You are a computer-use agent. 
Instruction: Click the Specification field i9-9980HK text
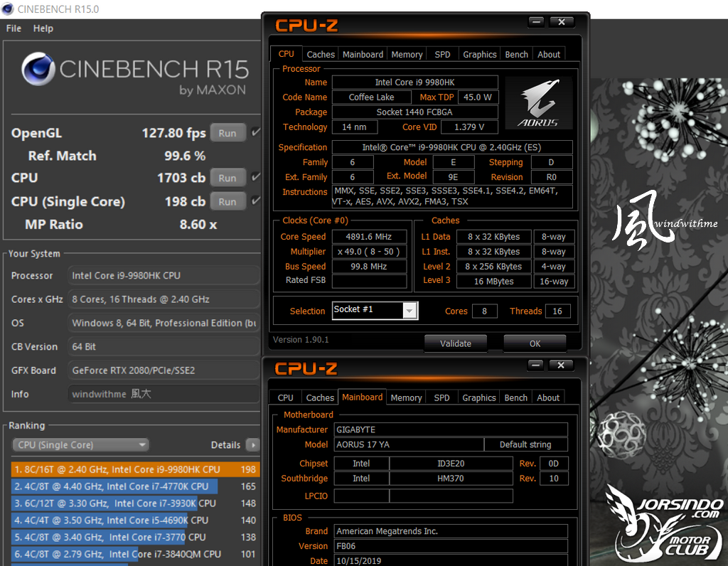451,147
